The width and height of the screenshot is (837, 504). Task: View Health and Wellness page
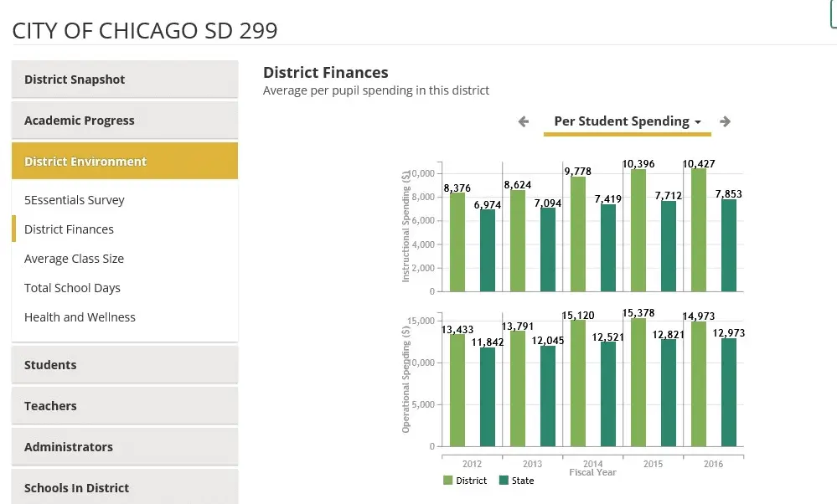tap(80, 317)
